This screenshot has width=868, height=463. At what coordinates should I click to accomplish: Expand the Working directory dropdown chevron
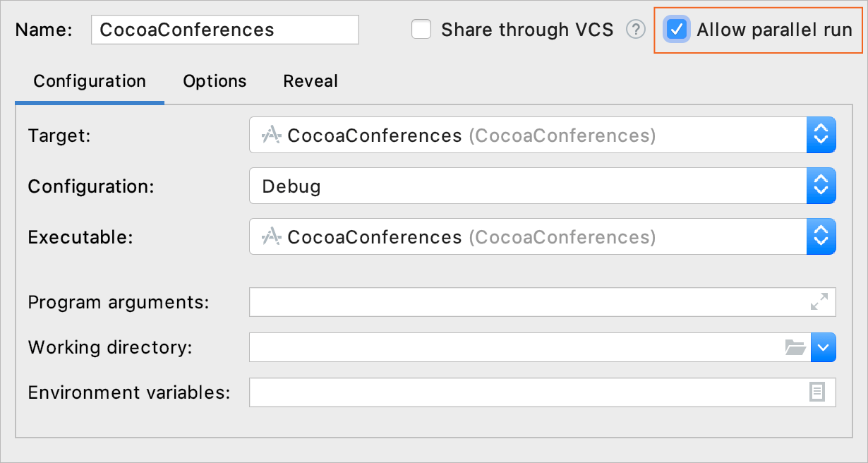click(x=824, y=347)
